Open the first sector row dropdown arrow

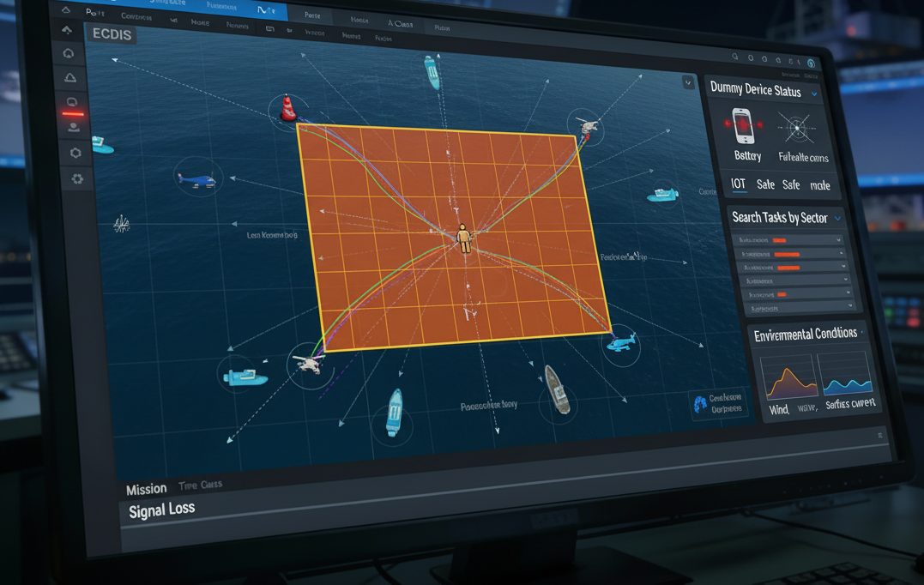click(x=838, y=241)
